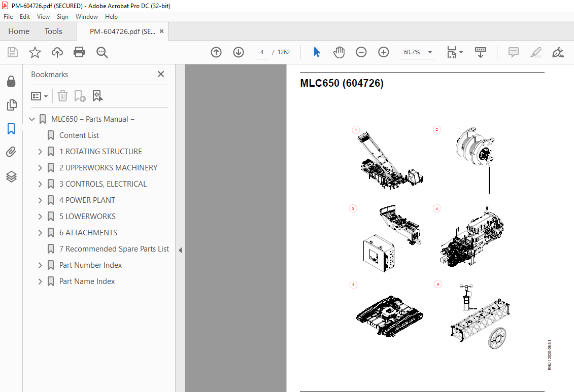
Task: Activate the hand pan tool
Action: [339, 52]
